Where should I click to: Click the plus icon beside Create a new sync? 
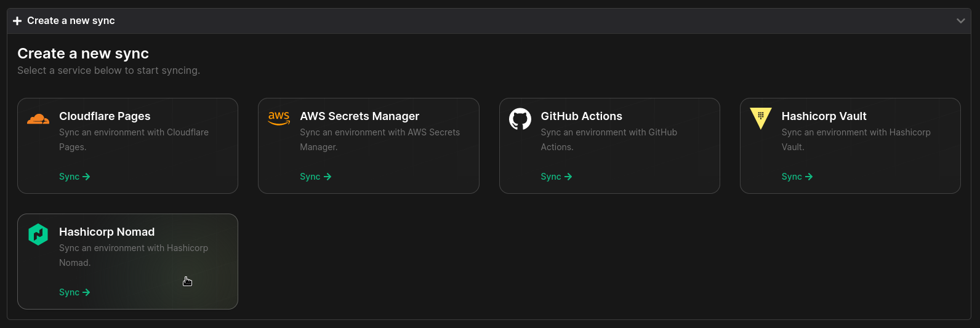pos(17,21)
